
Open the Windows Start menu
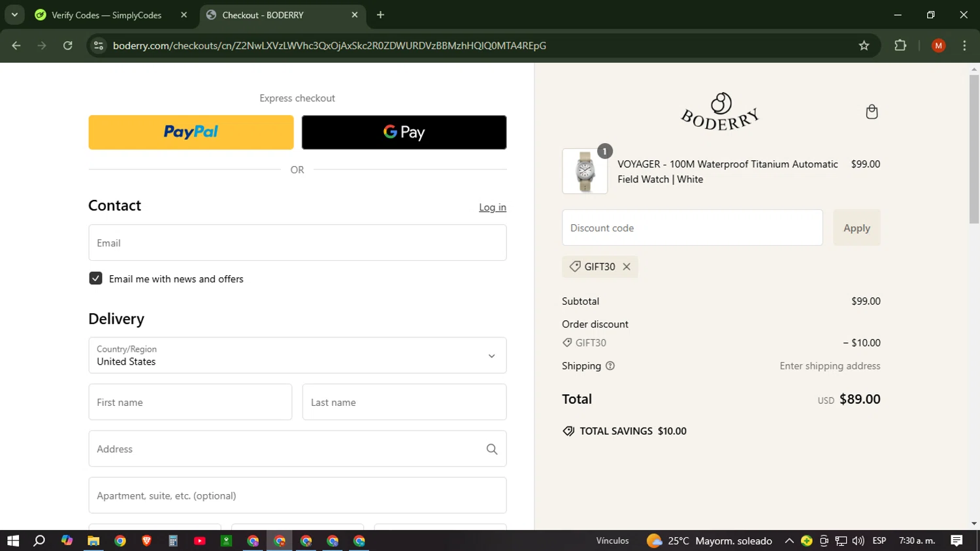pos(13,541)
